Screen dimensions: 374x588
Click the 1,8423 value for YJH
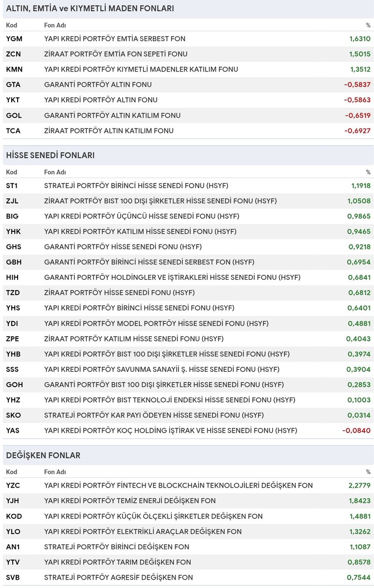[x=359, y=501]
